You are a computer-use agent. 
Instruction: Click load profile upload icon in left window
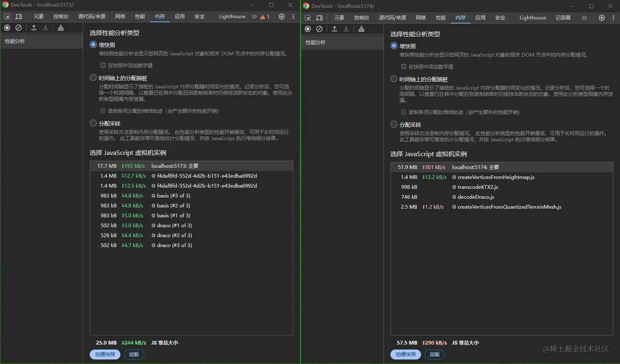[34, 28]
